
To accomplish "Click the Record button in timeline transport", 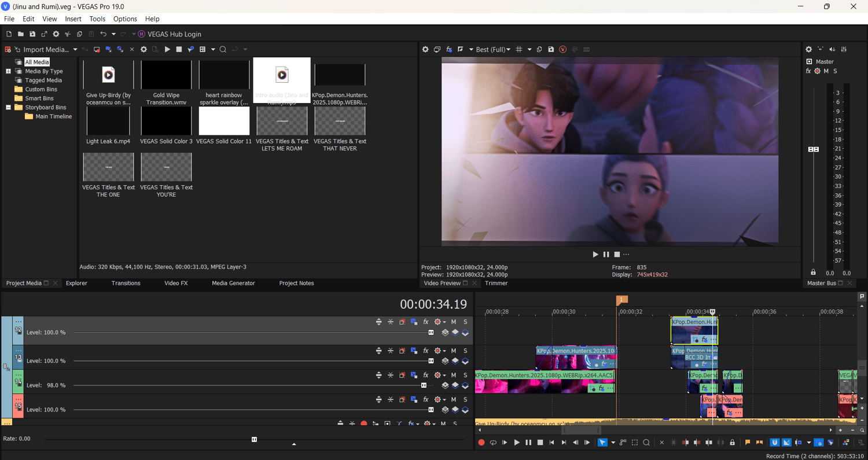I will (x=481, y=443).
